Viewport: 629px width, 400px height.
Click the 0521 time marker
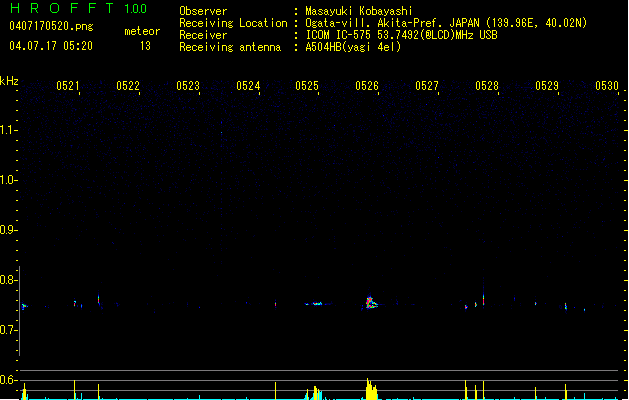pyautogui.click(x=67, y=86)
